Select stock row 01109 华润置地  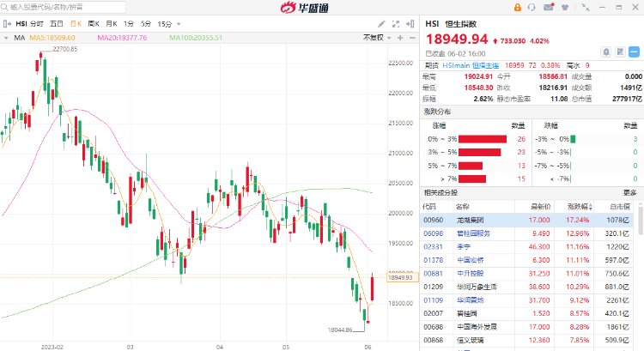pyautogui.click(x=526, y=300)
